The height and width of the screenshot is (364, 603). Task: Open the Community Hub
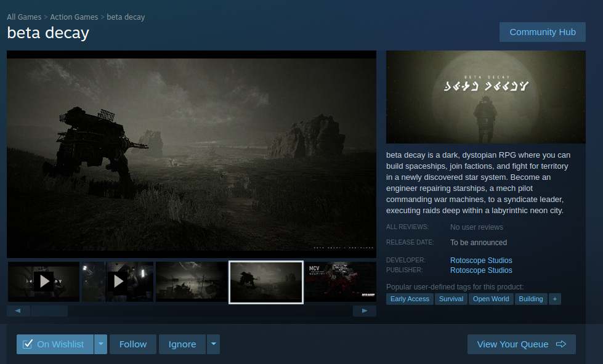coord(542,32)
